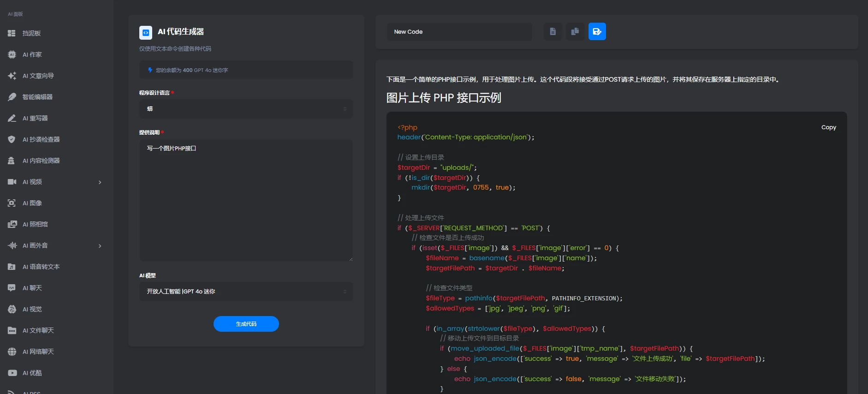Viewport: 868px width, 394px height.
Task: Open the 挡泥板 dashboard sidebar icon
Action: tap(12, 33)
